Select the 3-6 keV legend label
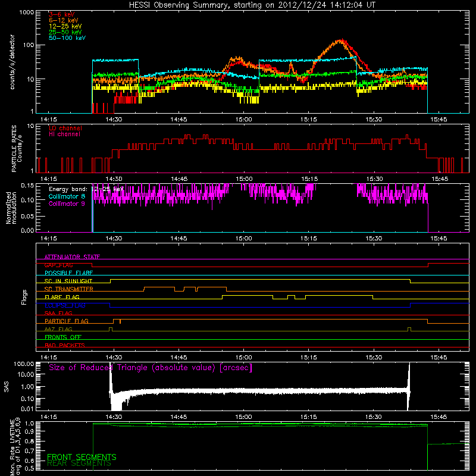Image resolution: width=476 pixels, height=476 pixels. point(61,14)
